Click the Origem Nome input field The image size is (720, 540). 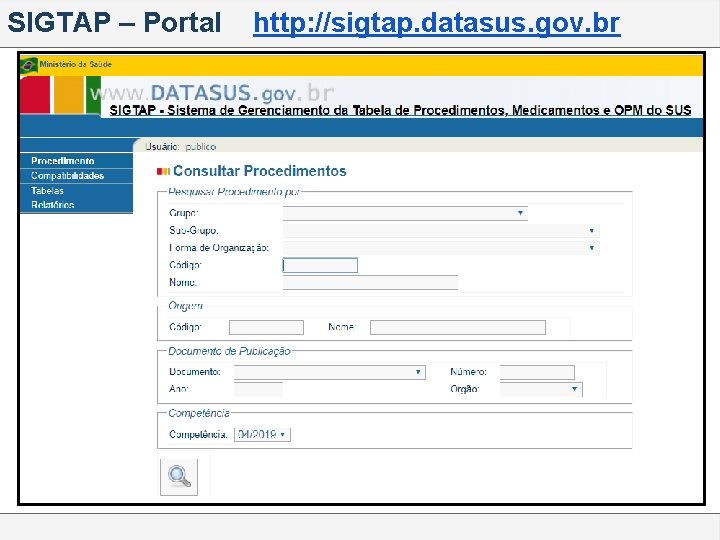point(458,327)
